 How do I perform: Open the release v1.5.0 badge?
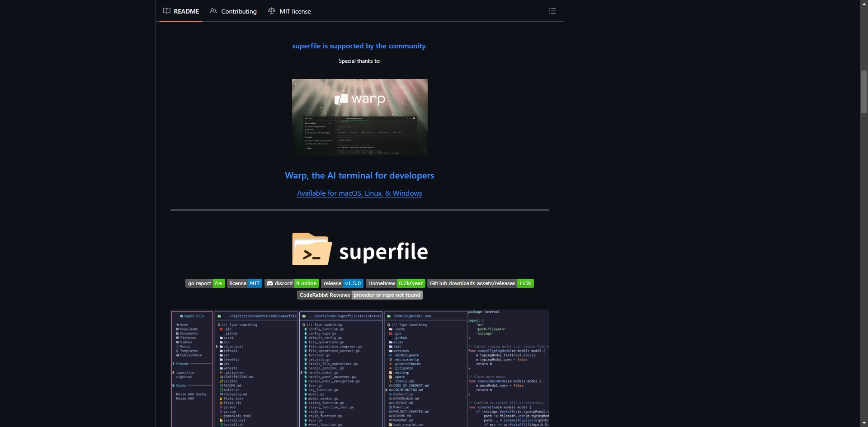(342, 283)
